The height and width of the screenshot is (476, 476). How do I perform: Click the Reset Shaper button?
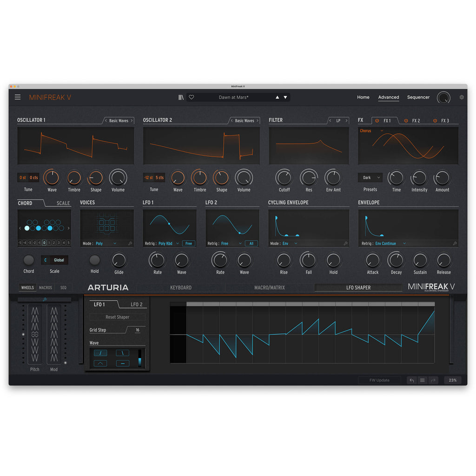pyautogui.click(x=117, y=317)
